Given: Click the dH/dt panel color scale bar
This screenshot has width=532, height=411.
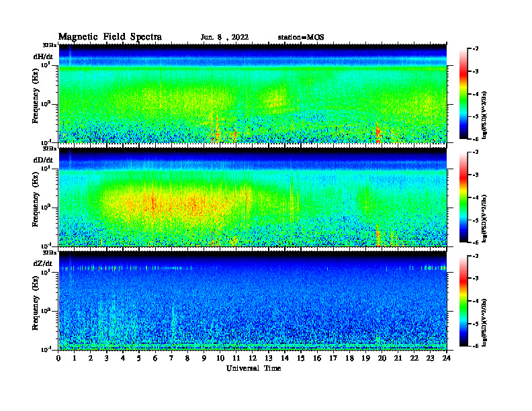Looking at the screenshot, I should click(463, 94).
